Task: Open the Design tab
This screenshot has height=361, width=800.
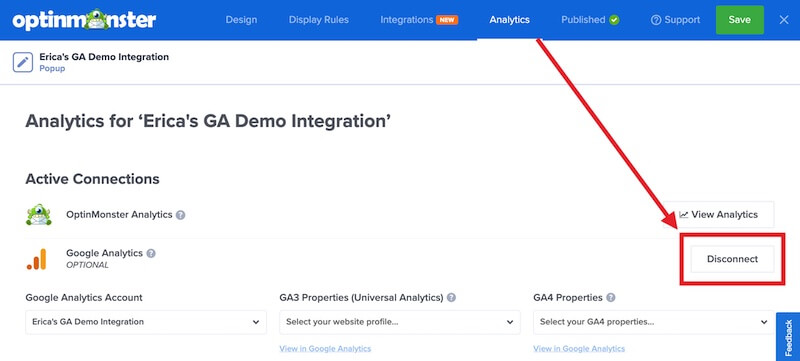Action: pos(241,20)
